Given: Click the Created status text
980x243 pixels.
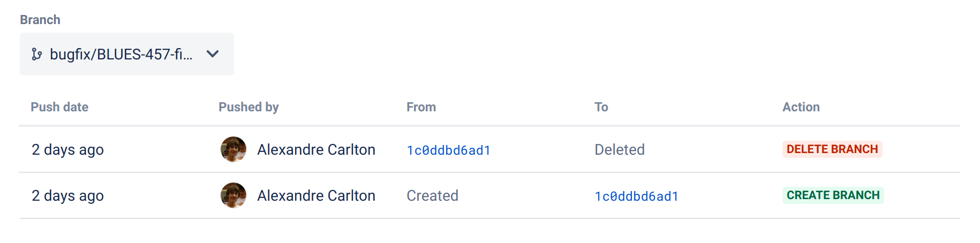Looking at the screenshot, I should pos(432,195).
